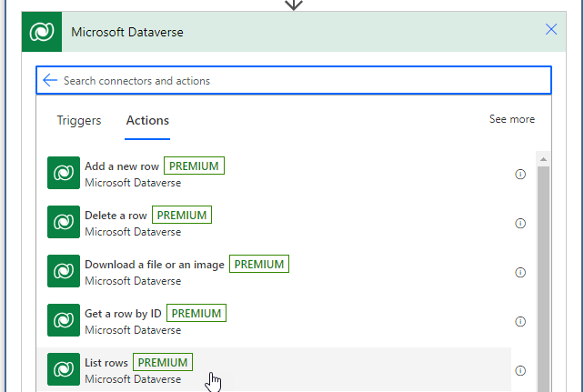
Task: Click the Add a new row action icon
Action: [64, 174]
